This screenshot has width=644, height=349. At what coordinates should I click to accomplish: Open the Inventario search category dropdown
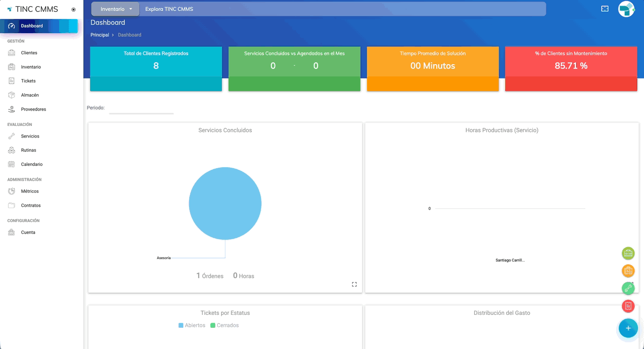[x=115, y=9]
